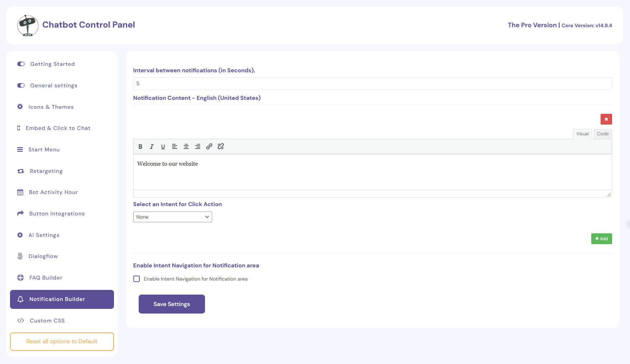The image size is (630, 364).
Task: Select Notification Builder menu item
Action: [x=62, y=299]
